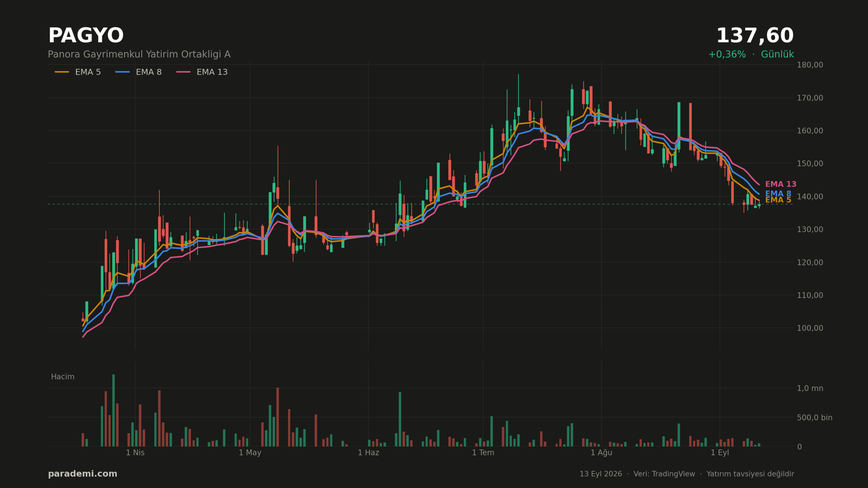Click the Günlük interval label

coord(777,55)
